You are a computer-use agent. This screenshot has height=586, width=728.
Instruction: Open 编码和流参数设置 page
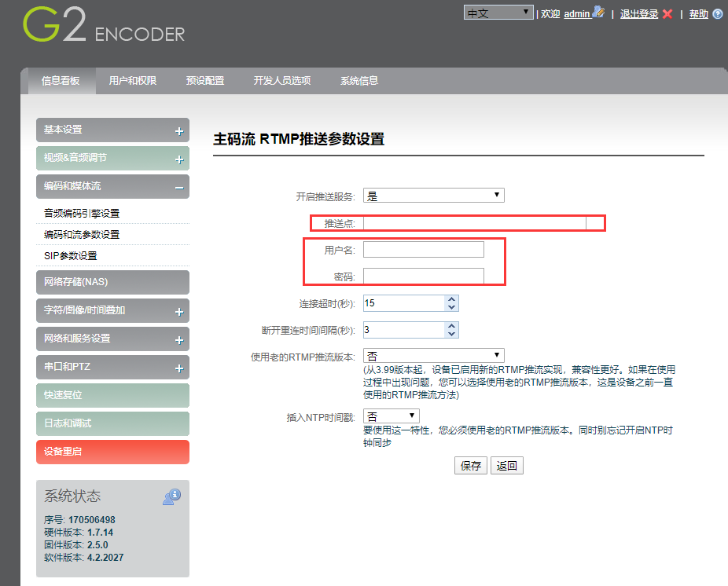[x=82, y=235]
